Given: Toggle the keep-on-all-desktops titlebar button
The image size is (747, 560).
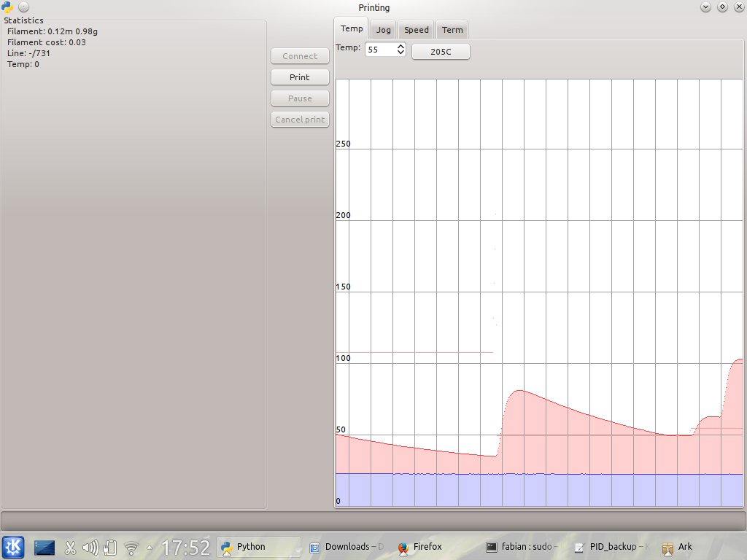Looking at the screenshot, I should pyautogui.click(x=23, y=7).
